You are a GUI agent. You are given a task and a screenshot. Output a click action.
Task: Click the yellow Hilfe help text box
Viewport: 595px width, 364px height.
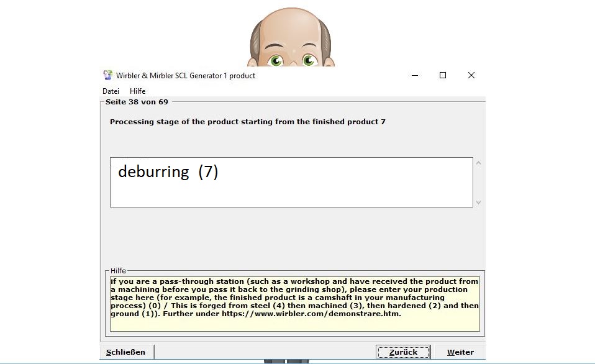tap(294, 304)
